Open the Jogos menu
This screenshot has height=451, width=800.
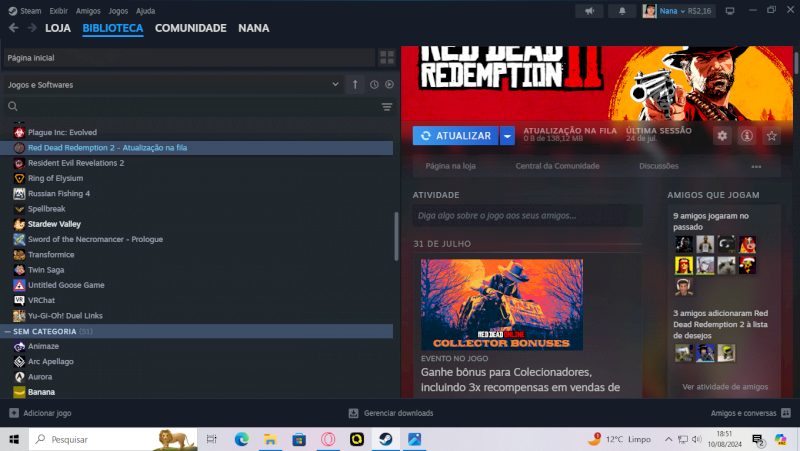click(x=118, y=10)
